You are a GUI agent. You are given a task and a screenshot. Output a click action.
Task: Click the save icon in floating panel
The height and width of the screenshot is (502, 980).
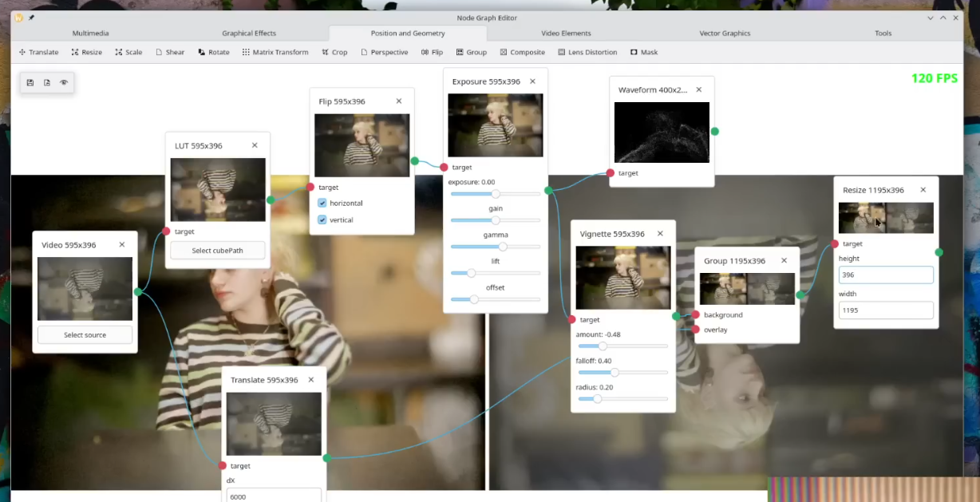pyautogui.click(x=30, y=82)
